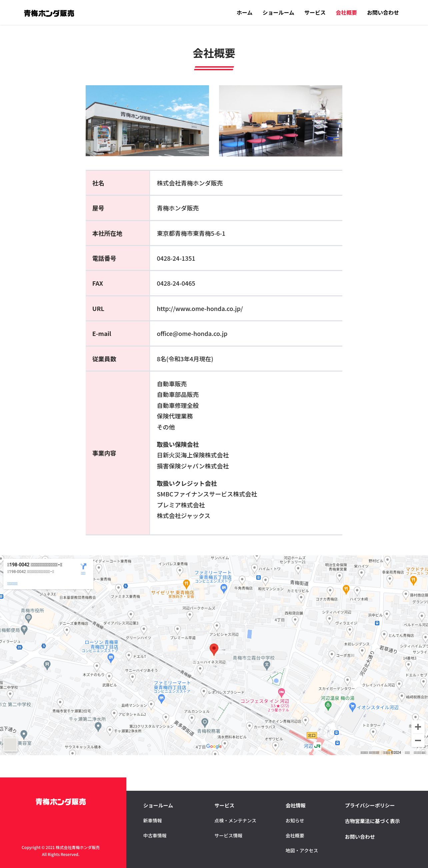Click the 河辺パークホームズ map pin
The height and width of the screenshot is (868, 428).
pyautogui.click(x=190, y=616)
